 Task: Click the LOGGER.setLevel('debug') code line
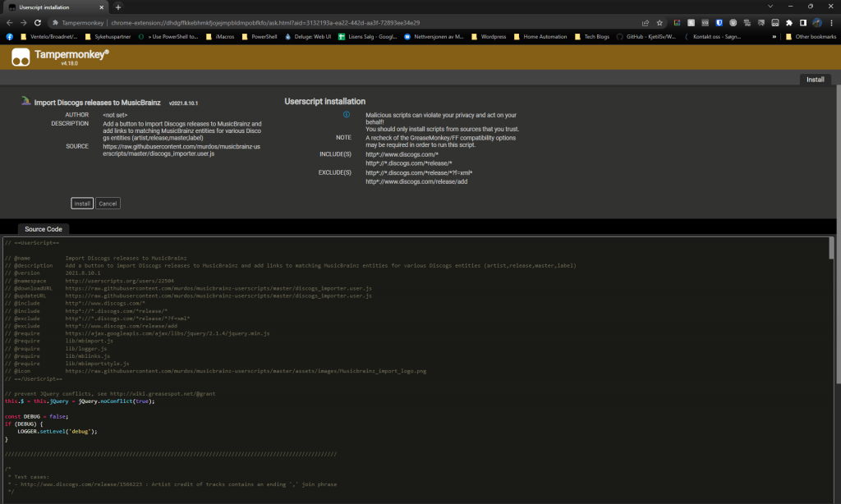(57, 432)
